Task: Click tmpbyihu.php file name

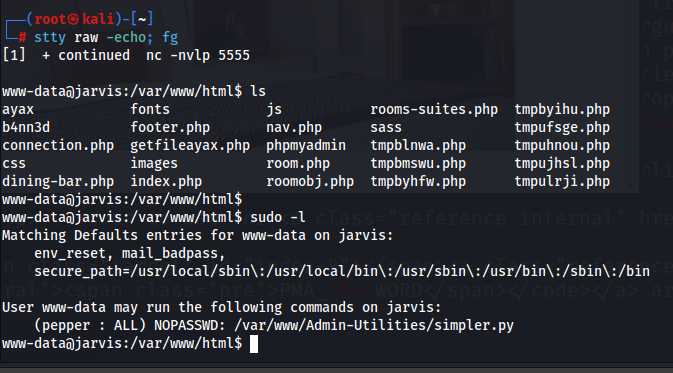Action: coord(562,110)
